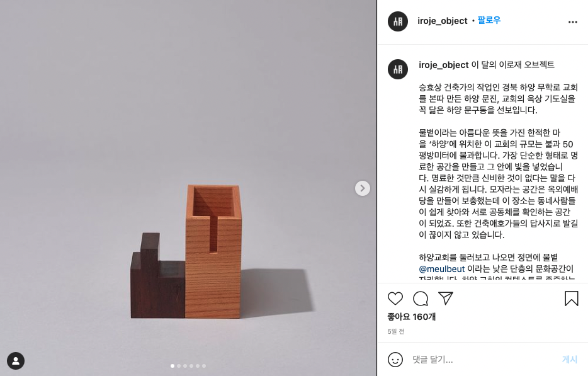Open emoji picker smiley icon

coord(395,360)
